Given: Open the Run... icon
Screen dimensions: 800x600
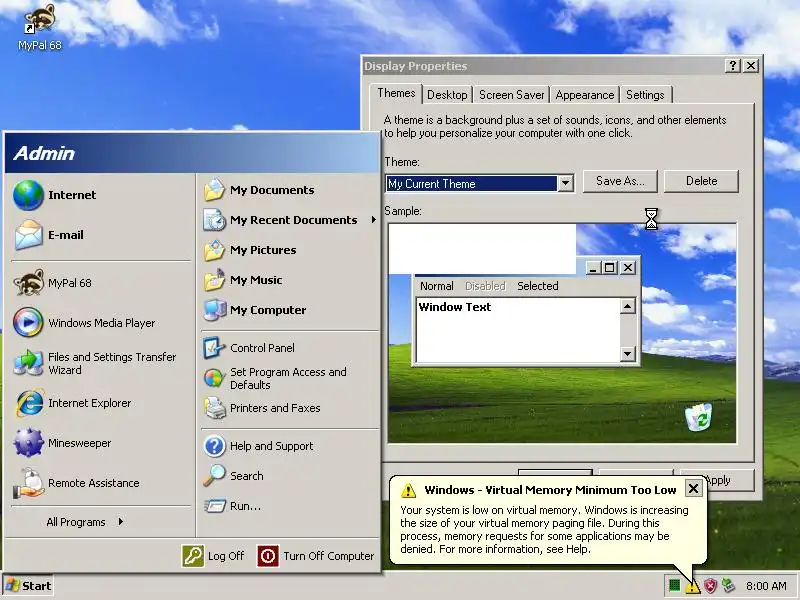Looking at the screenshot, I should tap(214, 506).
